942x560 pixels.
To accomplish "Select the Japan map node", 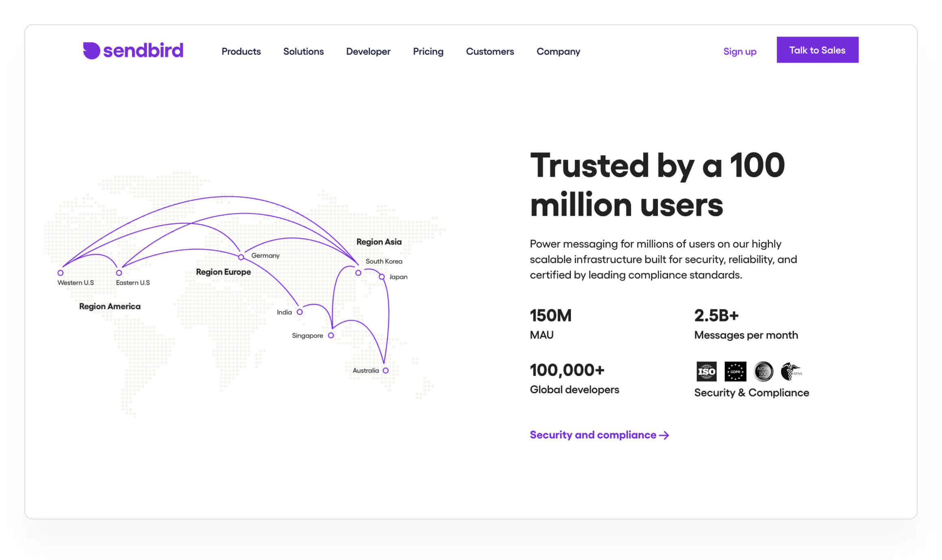I will tap(382, 277).
